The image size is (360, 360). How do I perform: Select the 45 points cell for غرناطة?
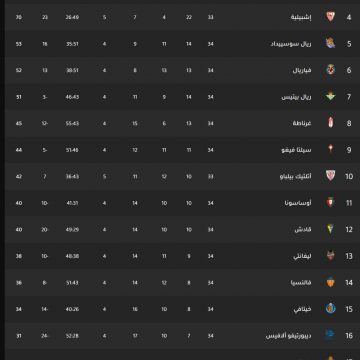[x=19, y=124]
